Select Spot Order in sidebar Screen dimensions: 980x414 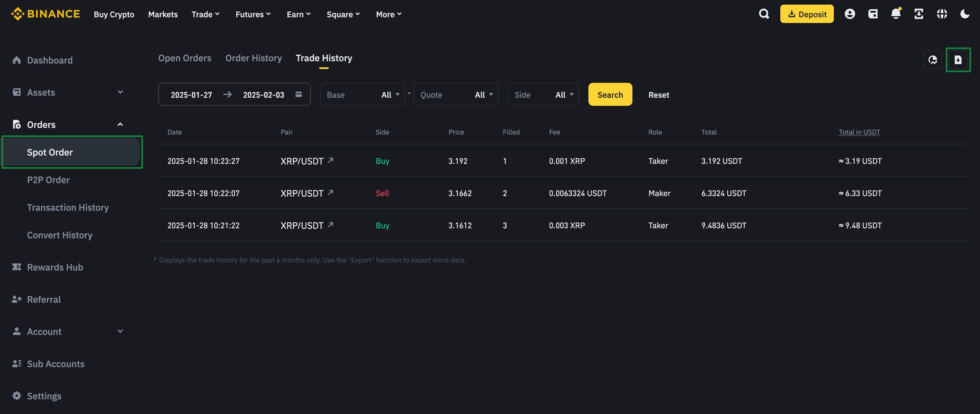pyautogui.click(x=72, y=152)
